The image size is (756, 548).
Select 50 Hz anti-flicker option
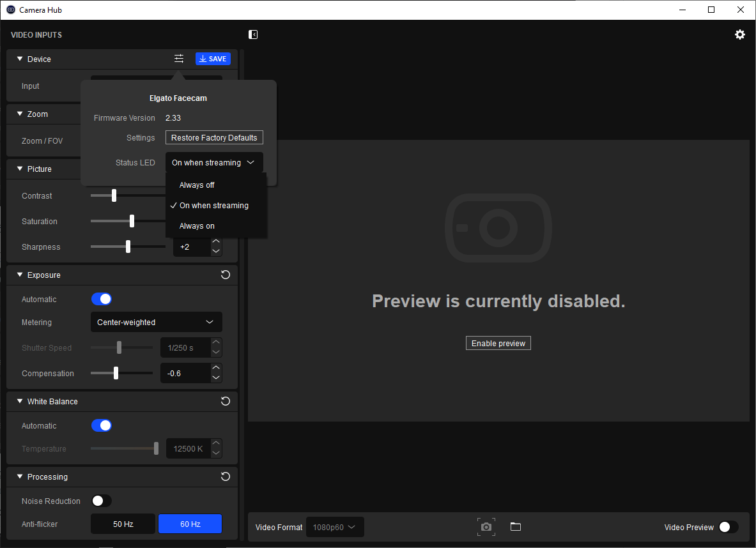coord(123,524)
